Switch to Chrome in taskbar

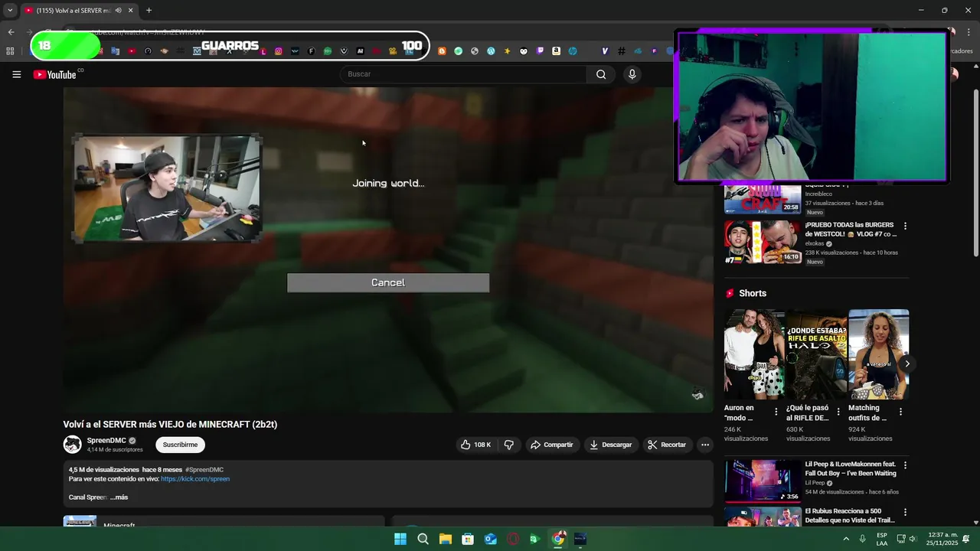[x=558, y=539]
